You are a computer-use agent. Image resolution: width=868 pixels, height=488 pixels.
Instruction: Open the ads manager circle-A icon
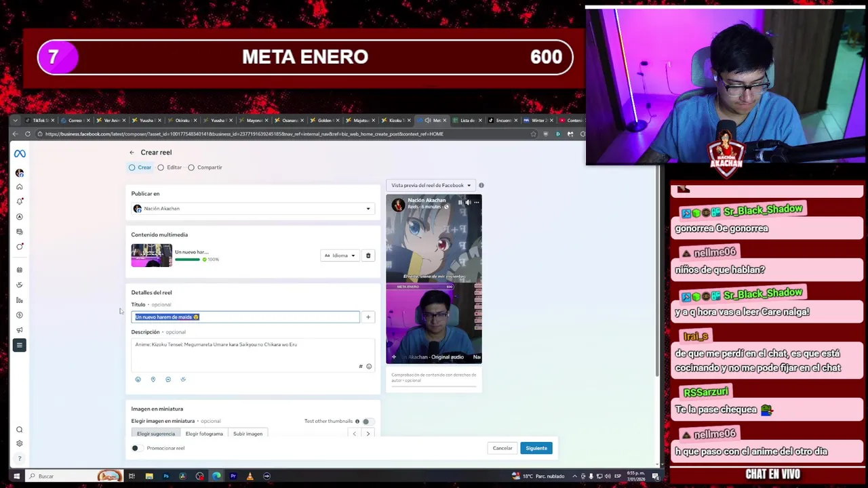[20, 217]
